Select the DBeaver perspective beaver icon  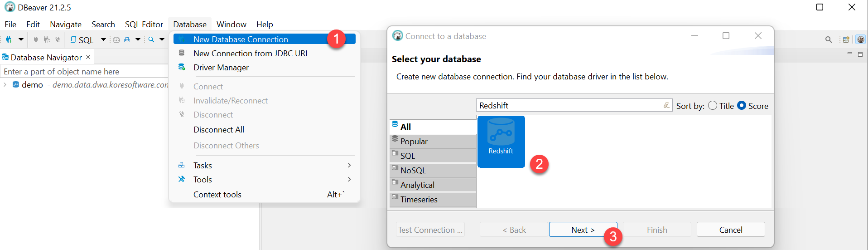point(861,39)
